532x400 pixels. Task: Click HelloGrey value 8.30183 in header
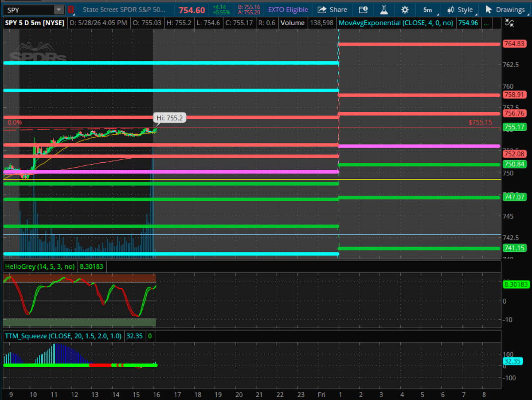click(x=92, y=267)
